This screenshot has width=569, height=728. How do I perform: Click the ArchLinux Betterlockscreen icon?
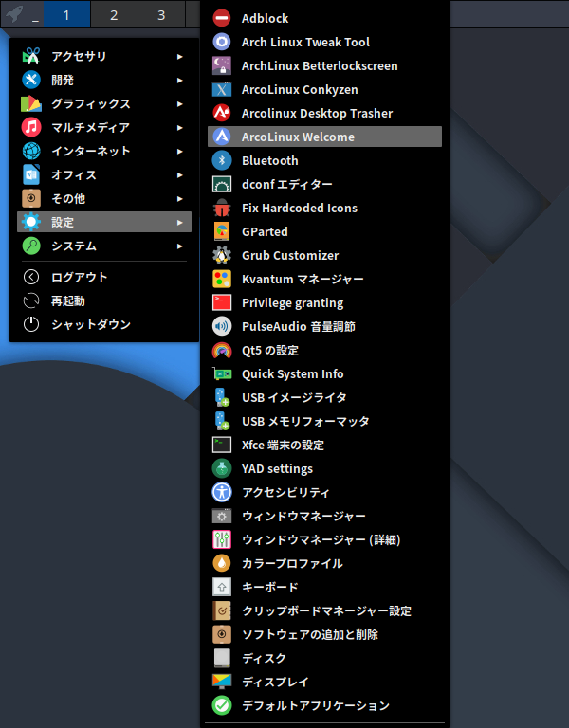222,65
